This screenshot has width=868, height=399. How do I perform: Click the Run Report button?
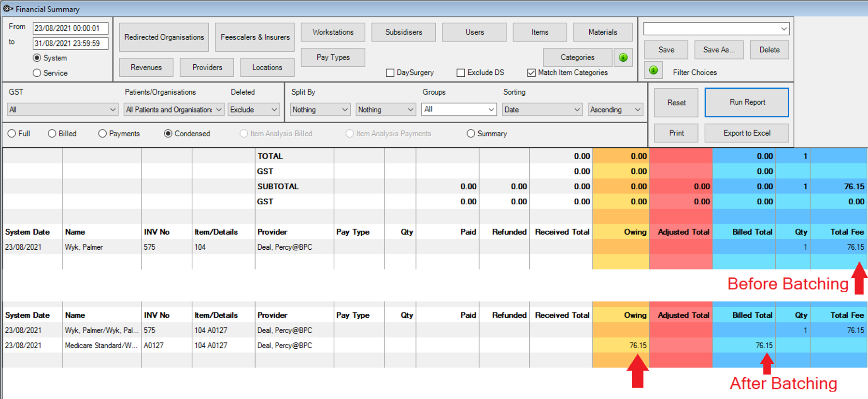pos(747,102)
